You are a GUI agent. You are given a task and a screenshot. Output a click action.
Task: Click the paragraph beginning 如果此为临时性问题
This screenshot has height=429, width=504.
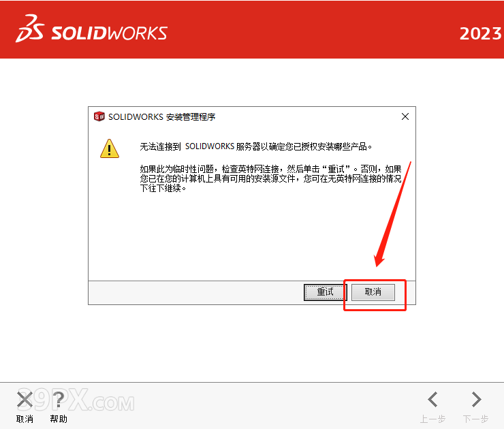click(x=270, y=178)
